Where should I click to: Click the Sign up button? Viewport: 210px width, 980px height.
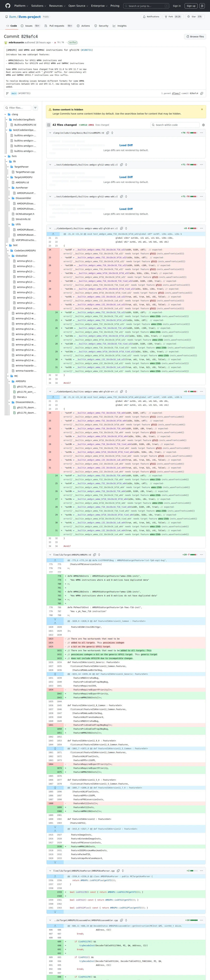[191, 6]
